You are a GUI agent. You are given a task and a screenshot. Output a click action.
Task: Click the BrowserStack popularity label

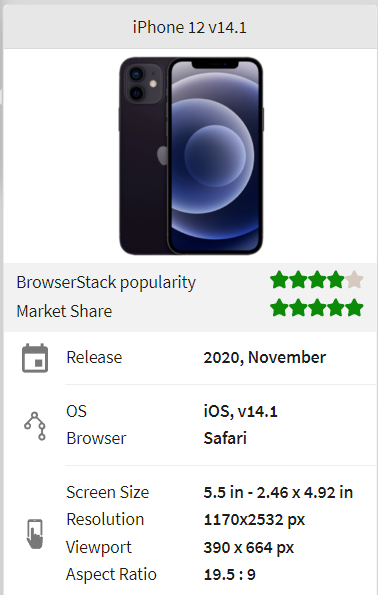pyautogui.click(x=106, y=283)
